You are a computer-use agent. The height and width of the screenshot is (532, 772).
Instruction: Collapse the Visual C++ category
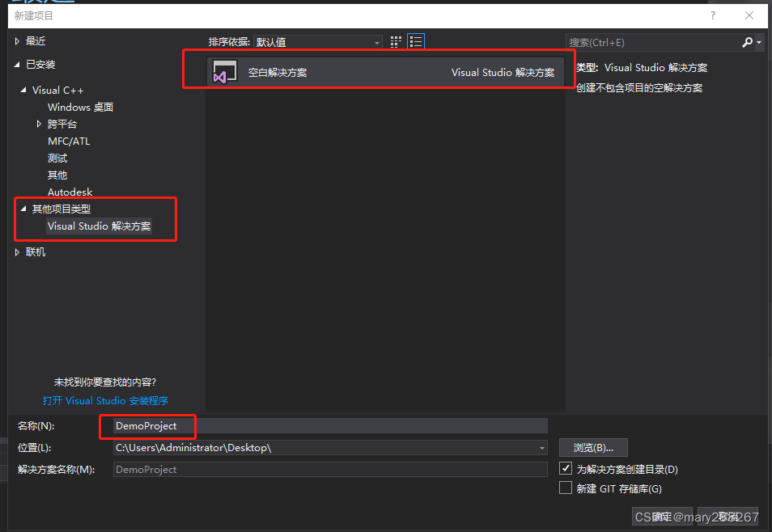coord(23,90)
